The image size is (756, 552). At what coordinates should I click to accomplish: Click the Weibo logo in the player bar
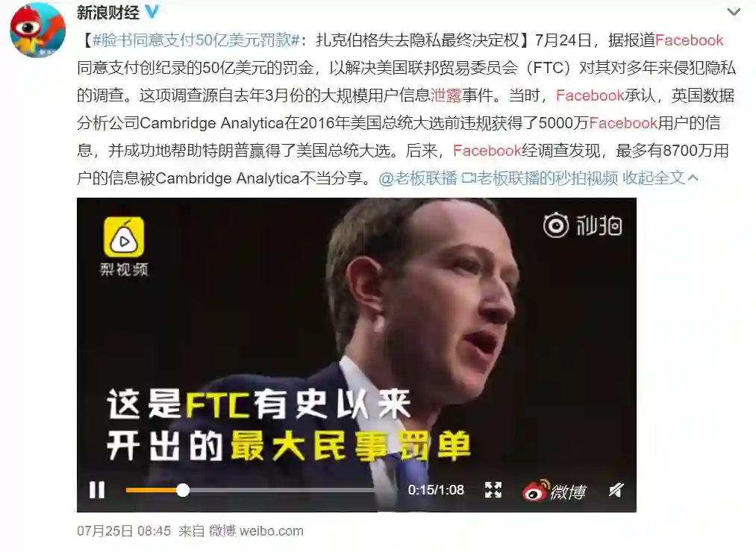pyautogui.click(x=554, y=491)
